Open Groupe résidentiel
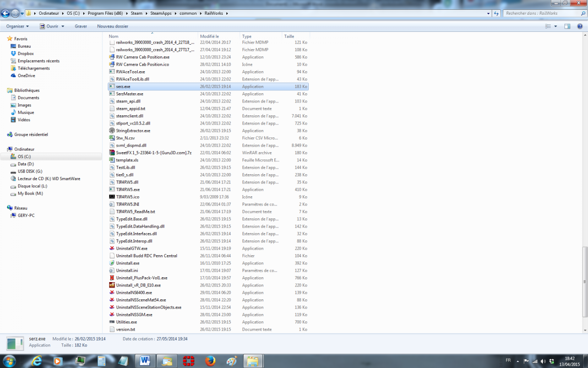 [x=31, y=134]
